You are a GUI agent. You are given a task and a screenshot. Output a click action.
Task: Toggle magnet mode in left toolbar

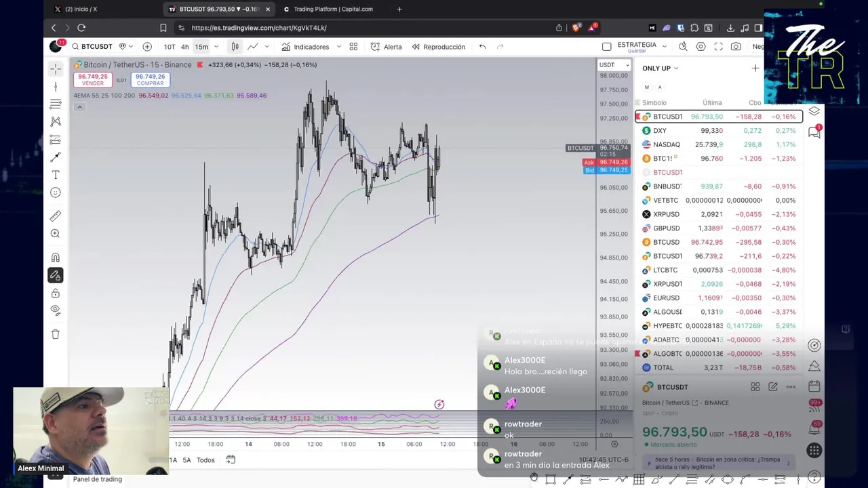coord(56,258)
